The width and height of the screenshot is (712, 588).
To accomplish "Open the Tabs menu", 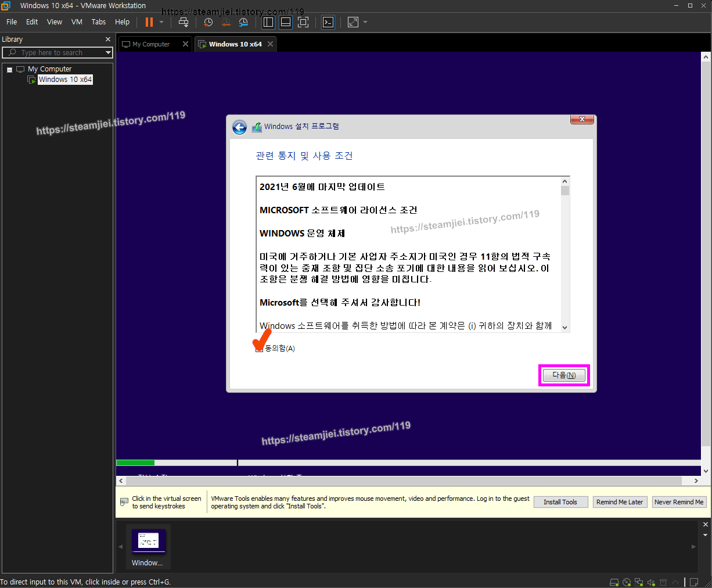I will [99, 22].
